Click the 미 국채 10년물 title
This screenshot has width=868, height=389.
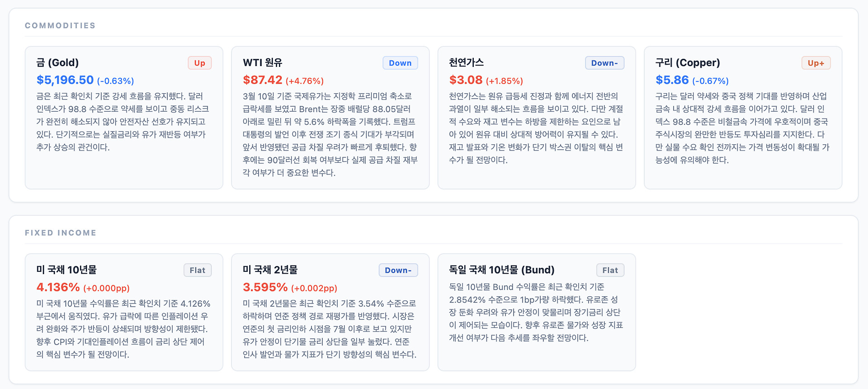[66, 270]
